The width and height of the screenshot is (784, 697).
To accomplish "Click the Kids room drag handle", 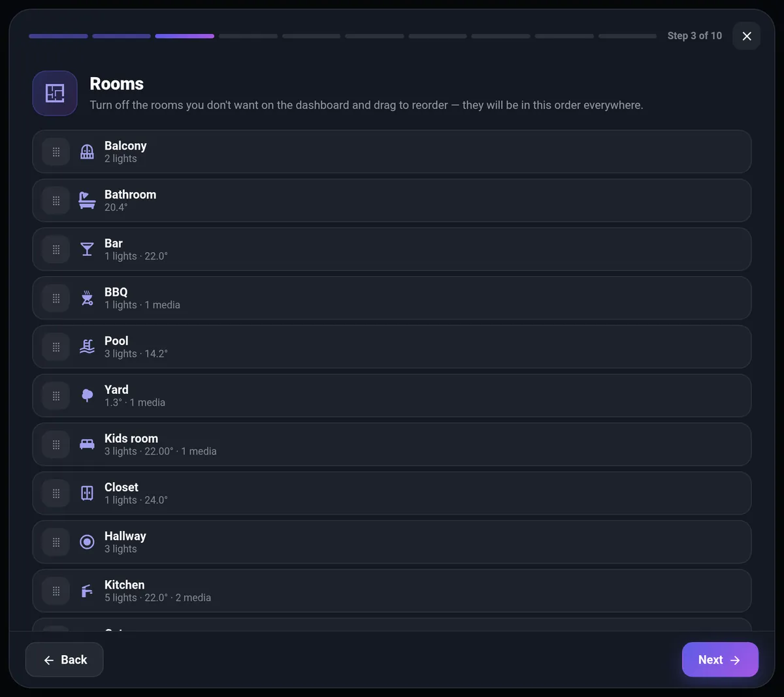I will tap(56, 445).
